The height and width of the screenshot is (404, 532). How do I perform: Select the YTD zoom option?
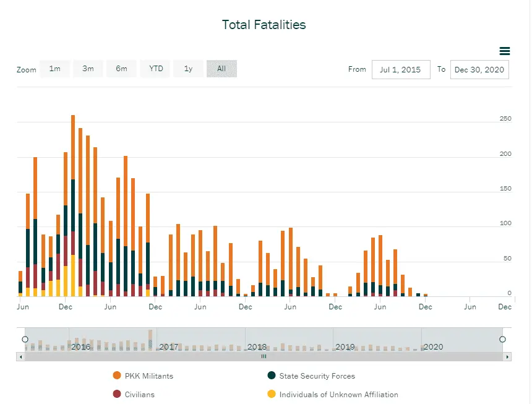tap(156, 69)
